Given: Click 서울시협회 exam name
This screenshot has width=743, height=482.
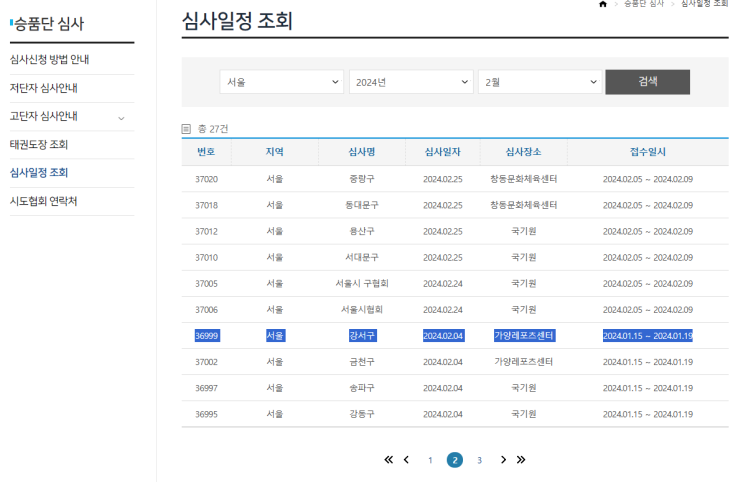Looking at the screenshot, I should [x=362, y=309].
